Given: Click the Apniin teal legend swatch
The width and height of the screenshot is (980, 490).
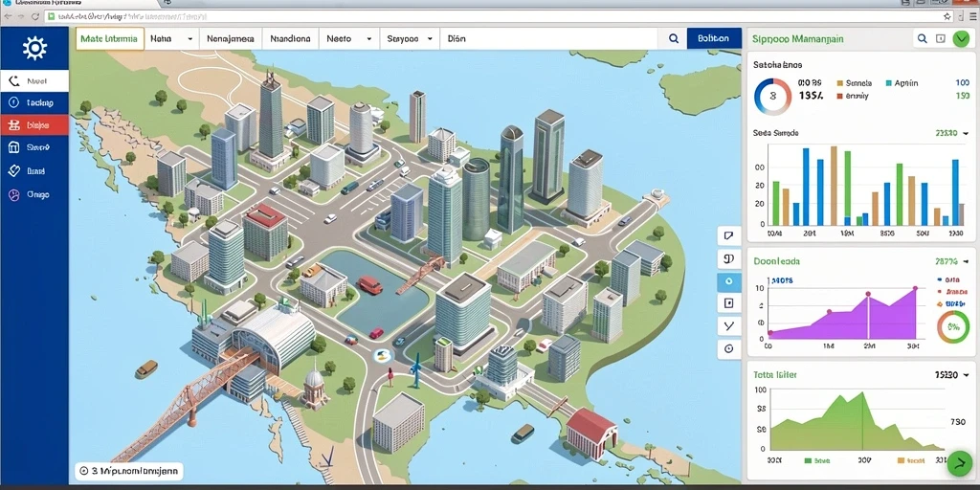Looking at the screenshot, I should [x=888, y=83].
